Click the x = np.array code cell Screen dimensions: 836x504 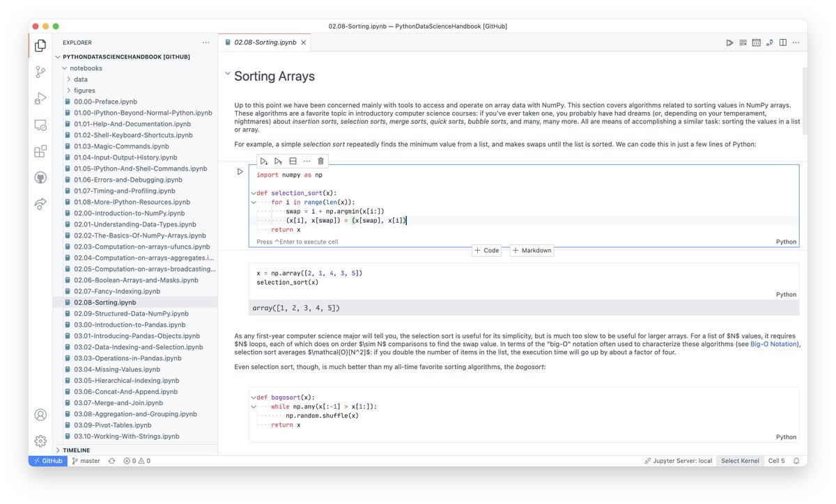(x=524, y=281)
